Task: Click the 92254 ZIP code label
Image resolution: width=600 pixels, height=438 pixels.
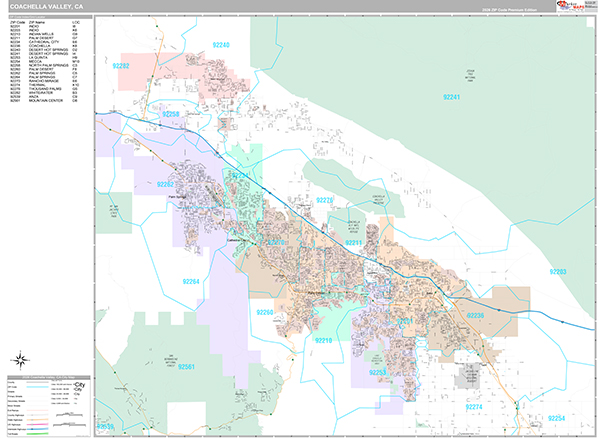Action: pos(556,417)
